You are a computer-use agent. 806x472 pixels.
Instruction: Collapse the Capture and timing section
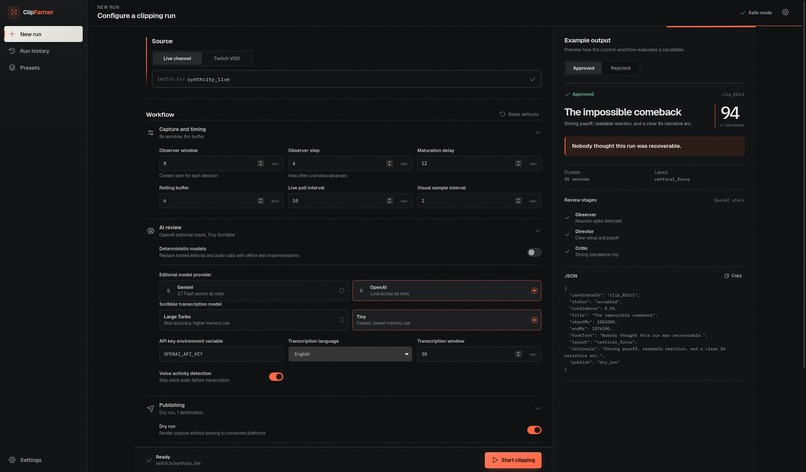coord(538,133)
